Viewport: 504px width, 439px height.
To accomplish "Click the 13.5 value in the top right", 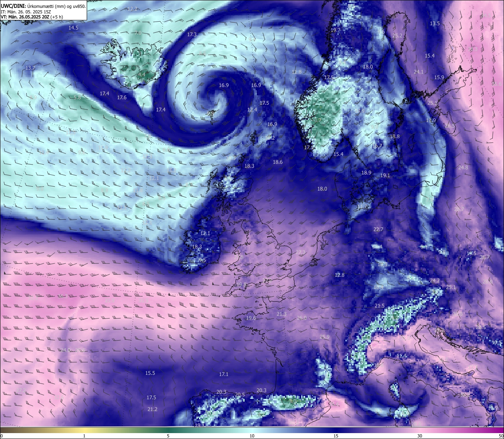I will (435, 24).
